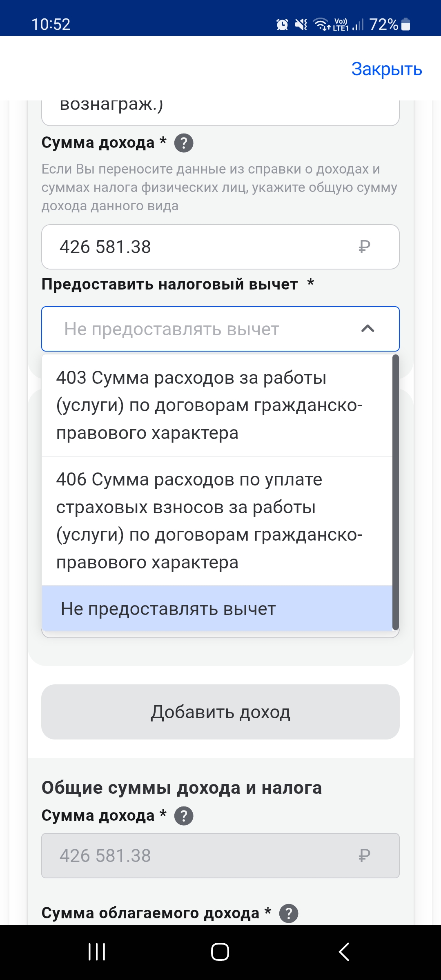Tap the help icon beside top Сумма дохода

point(184,143)
